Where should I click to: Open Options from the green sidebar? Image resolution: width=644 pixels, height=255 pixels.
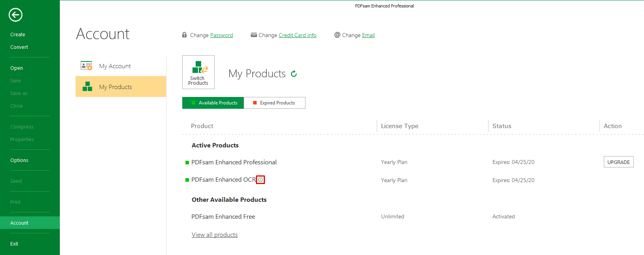click(x=19, y=160)
